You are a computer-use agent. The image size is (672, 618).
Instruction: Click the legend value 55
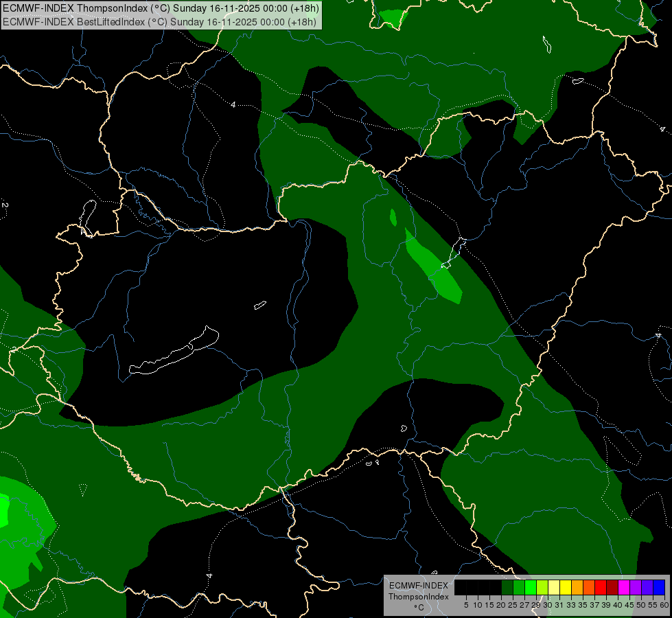[x=653, y=605]
